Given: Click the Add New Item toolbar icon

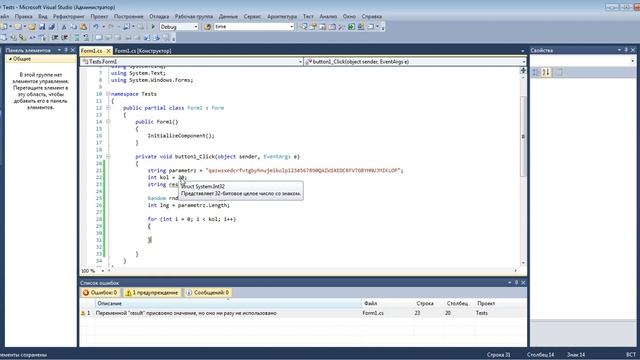Looking at the screenshot, I should 18,27.
